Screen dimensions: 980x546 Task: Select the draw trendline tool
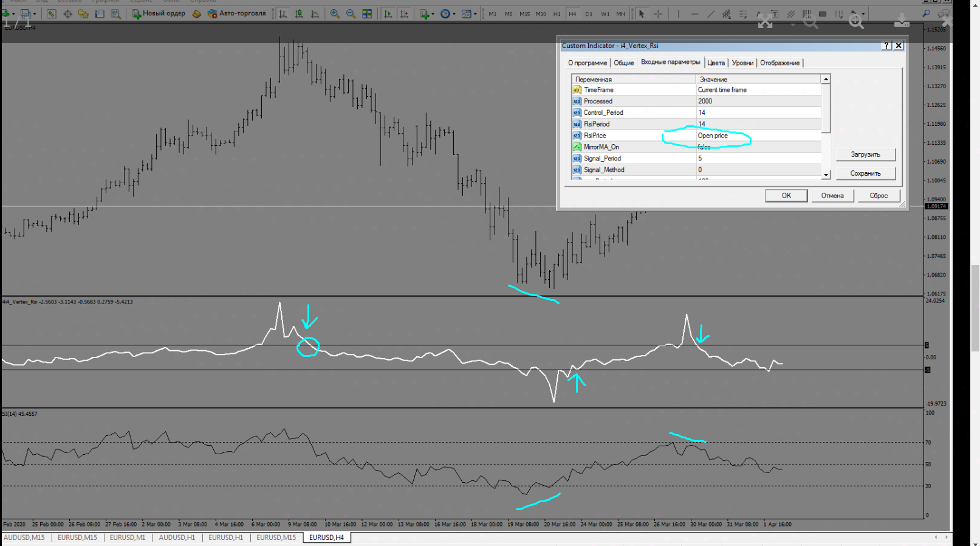(710, 13)
